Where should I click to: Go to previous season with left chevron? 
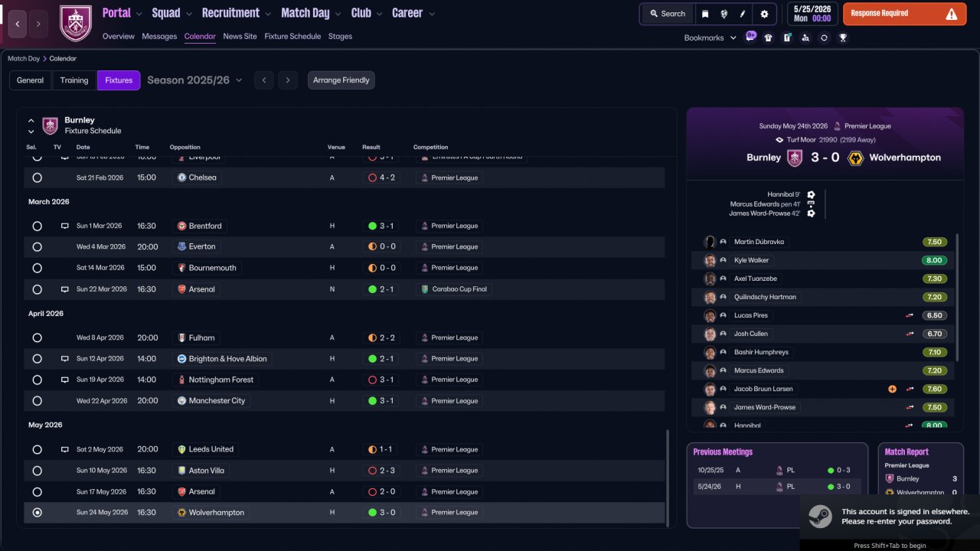(x=264, y=80)
